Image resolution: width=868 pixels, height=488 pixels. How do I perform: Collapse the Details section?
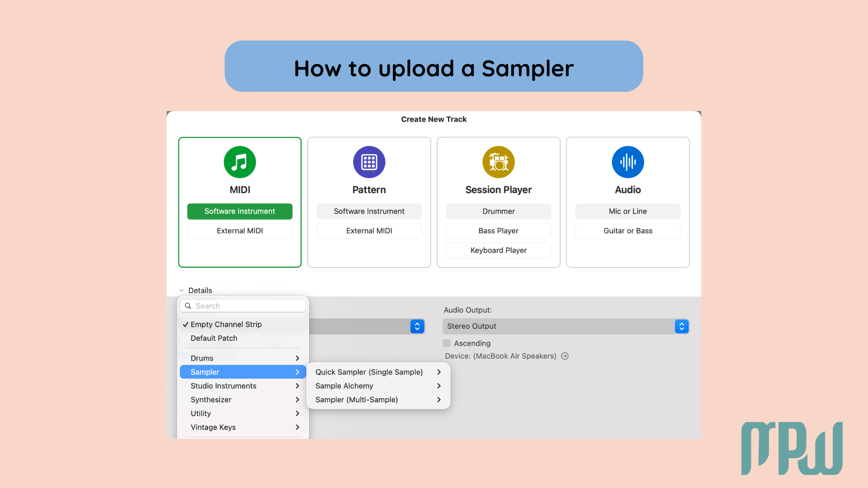tap(182, 290)
